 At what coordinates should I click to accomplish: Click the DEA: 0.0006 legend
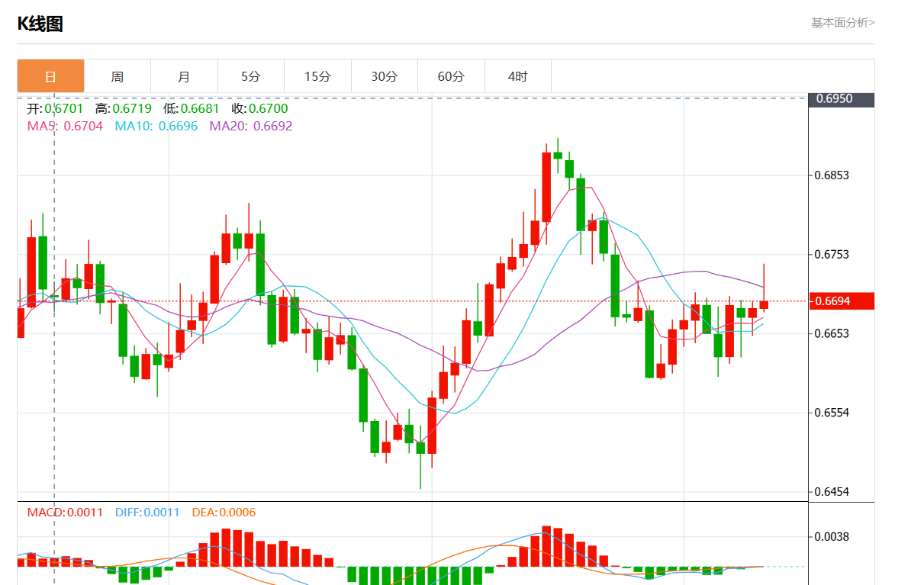[224, 513]
